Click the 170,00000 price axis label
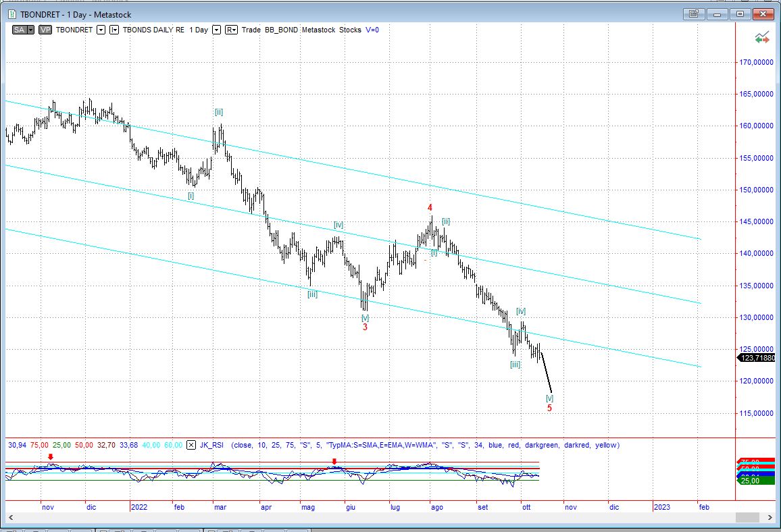The width and height of the screenshot is (781, 532). pyautogui.click(x=756, y=62)
